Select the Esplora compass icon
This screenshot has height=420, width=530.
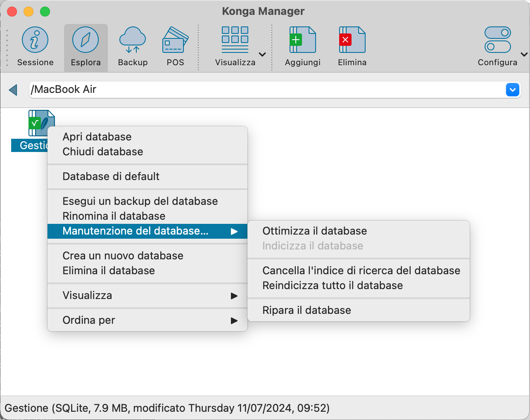[86, 40]
